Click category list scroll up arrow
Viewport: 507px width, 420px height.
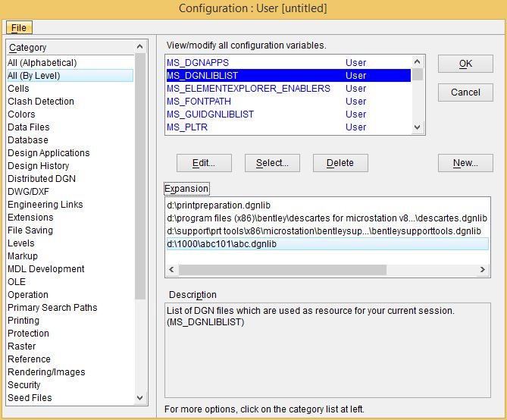click(140, 46)
